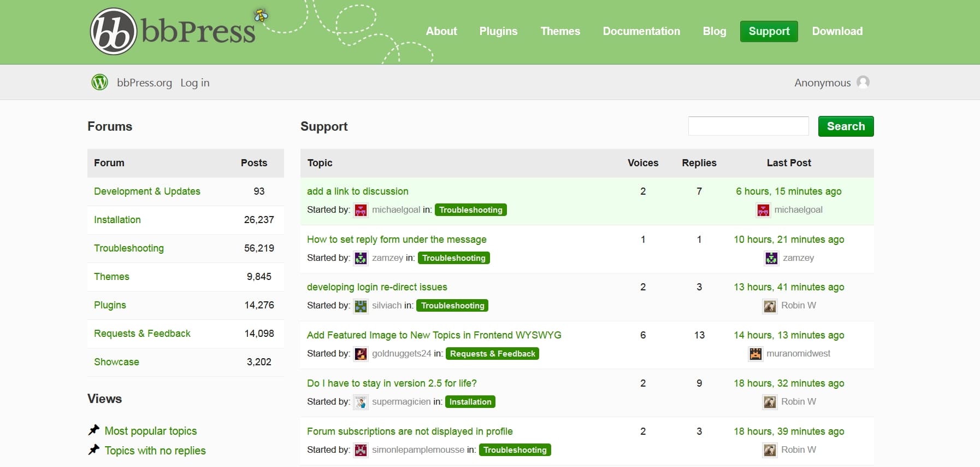
Task: Click the goldnuggets24 author name
Action: (402, 354)
